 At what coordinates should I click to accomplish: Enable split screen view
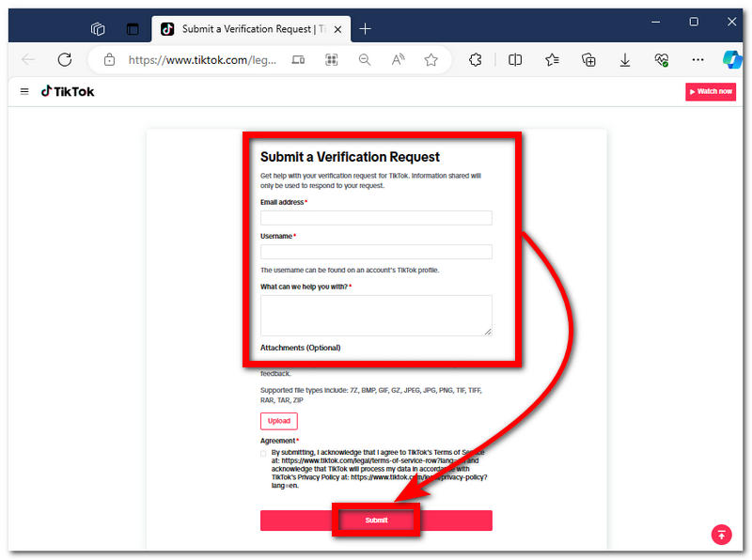[x=515, y=59]
